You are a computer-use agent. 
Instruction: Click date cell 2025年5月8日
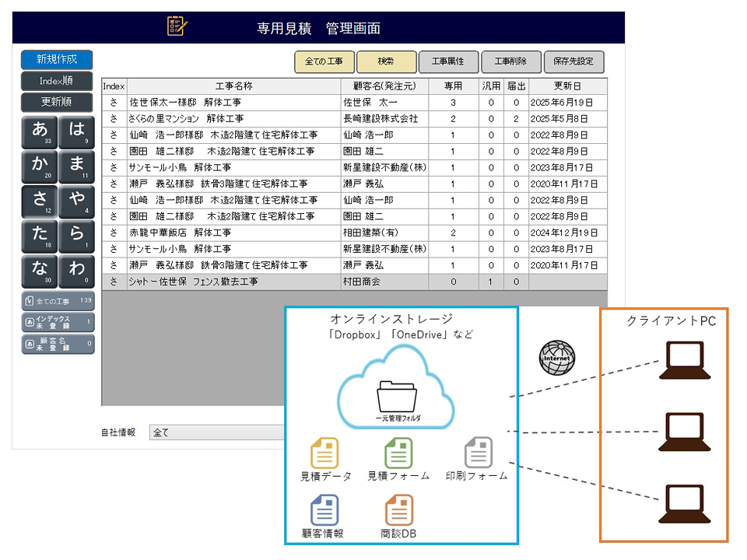[x=567, y=118]
